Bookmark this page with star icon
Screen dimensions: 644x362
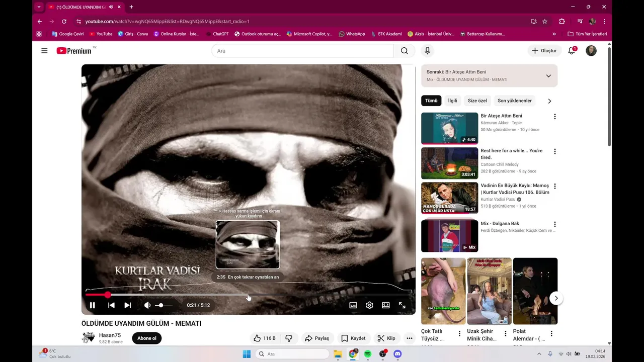pyautogui.click(x=545, y=22)
